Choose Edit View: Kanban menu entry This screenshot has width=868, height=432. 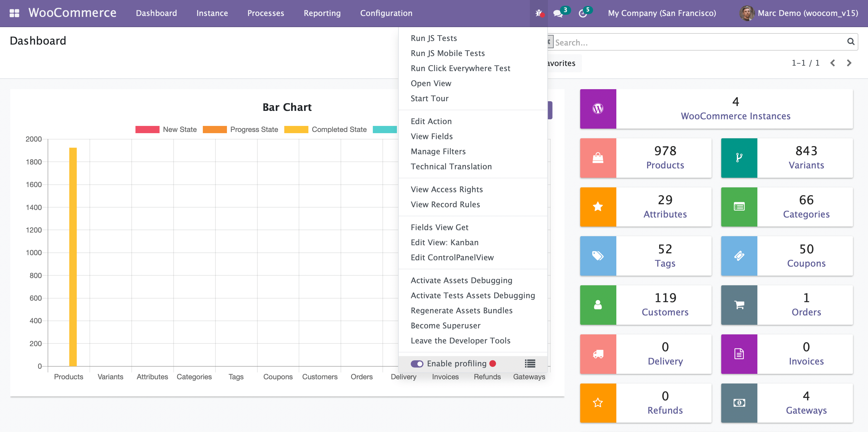[x=445, y=243]
